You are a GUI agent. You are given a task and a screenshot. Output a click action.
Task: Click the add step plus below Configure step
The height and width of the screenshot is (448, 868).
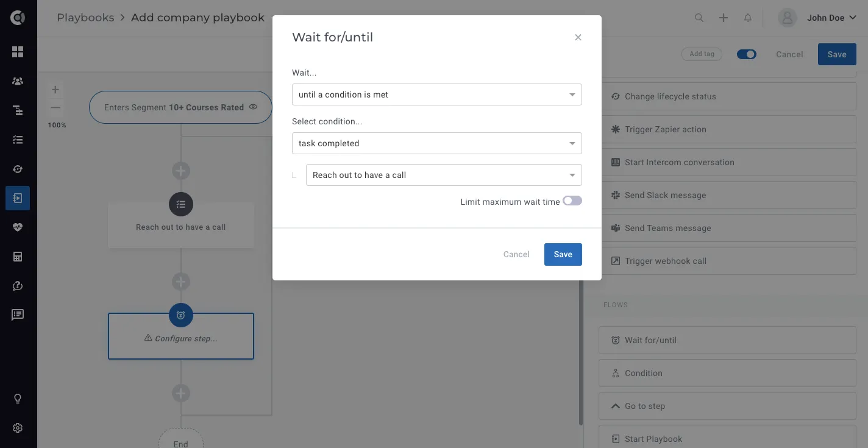(x=180, y=393)
